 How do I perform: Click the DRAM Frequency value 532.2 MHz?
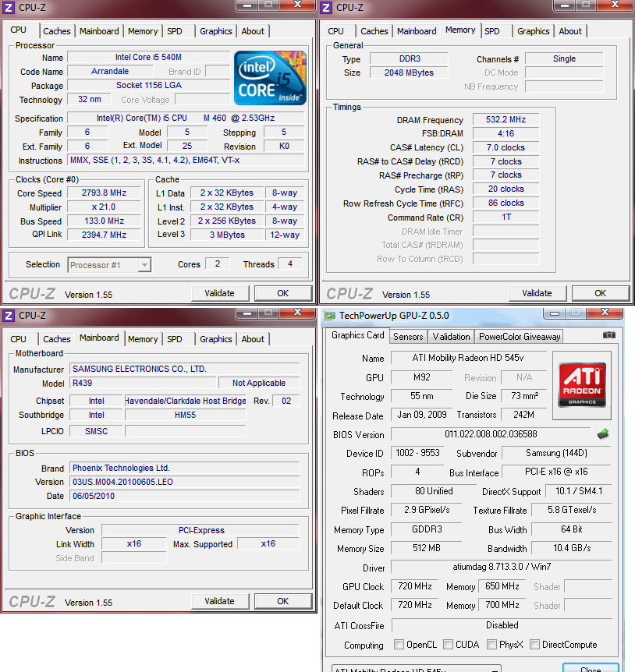click(x=506, y=119)
